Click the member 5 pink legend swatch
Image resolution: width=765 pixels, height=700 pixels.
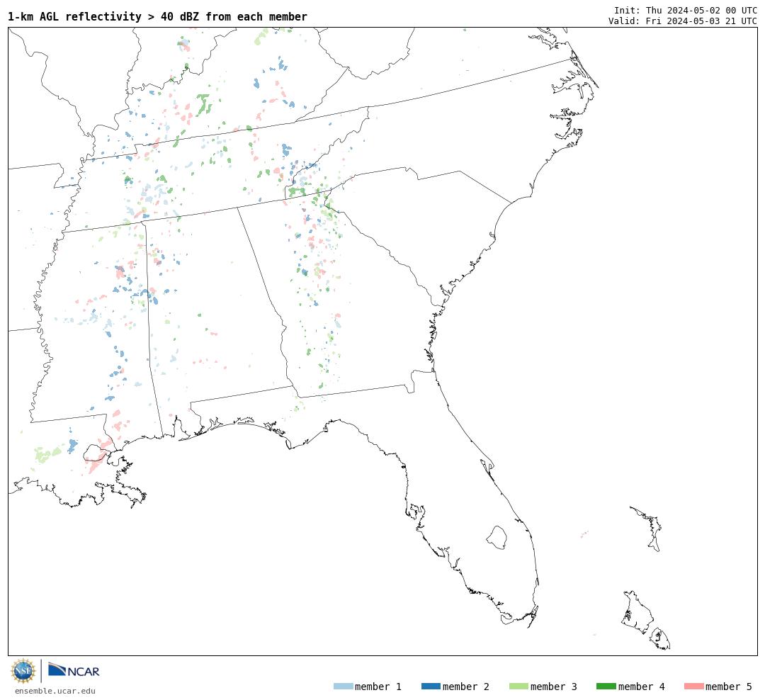pos(694,687)
